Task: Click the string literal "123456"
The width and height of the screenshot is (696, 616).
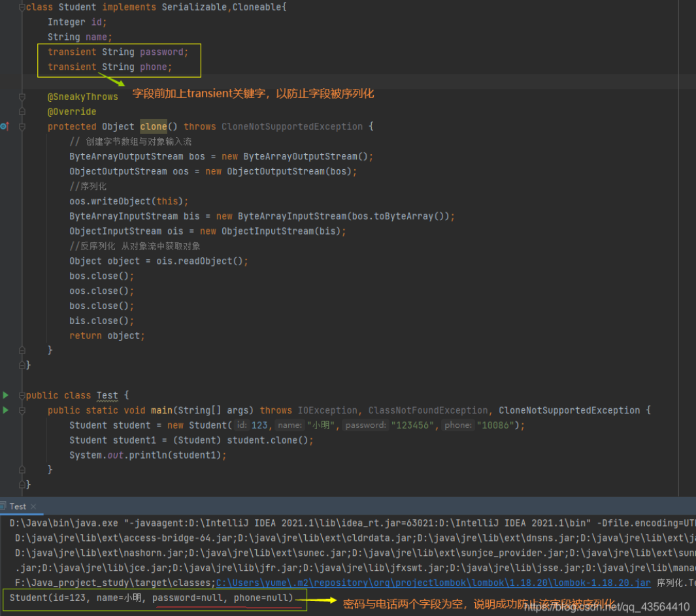Action: [x=412, y=425]
